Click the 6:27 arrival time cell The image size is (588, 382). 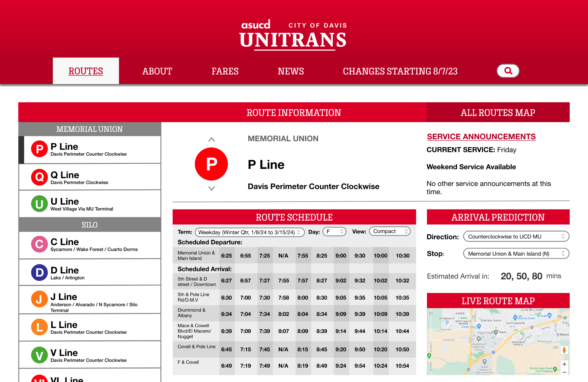(227, 281)
